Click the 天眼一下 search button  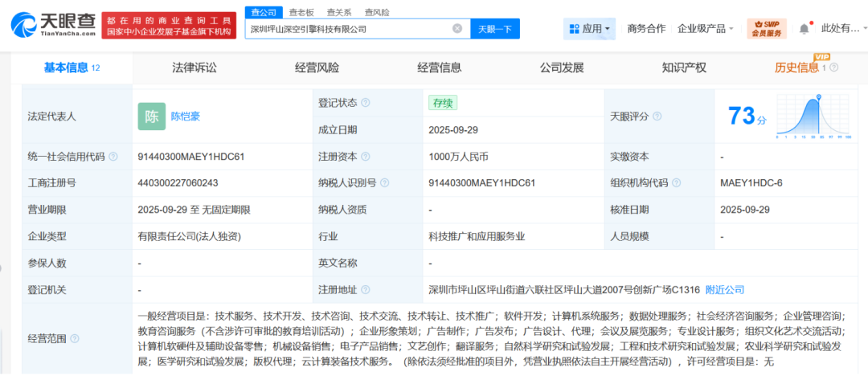pos(495,29)
